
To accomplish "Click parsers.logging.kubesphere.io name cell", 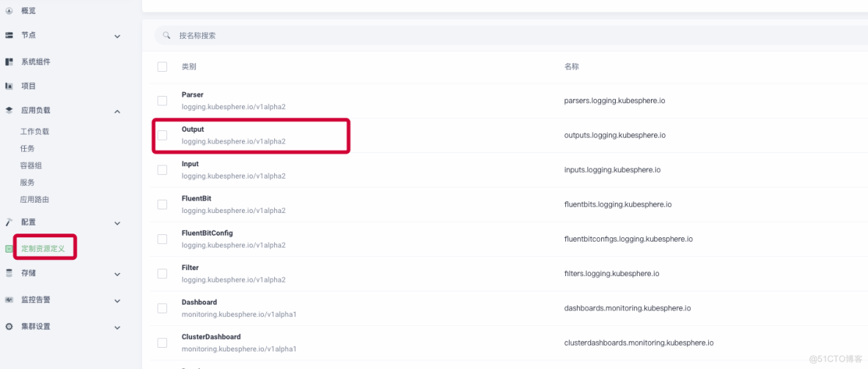I will coord(614,101).
